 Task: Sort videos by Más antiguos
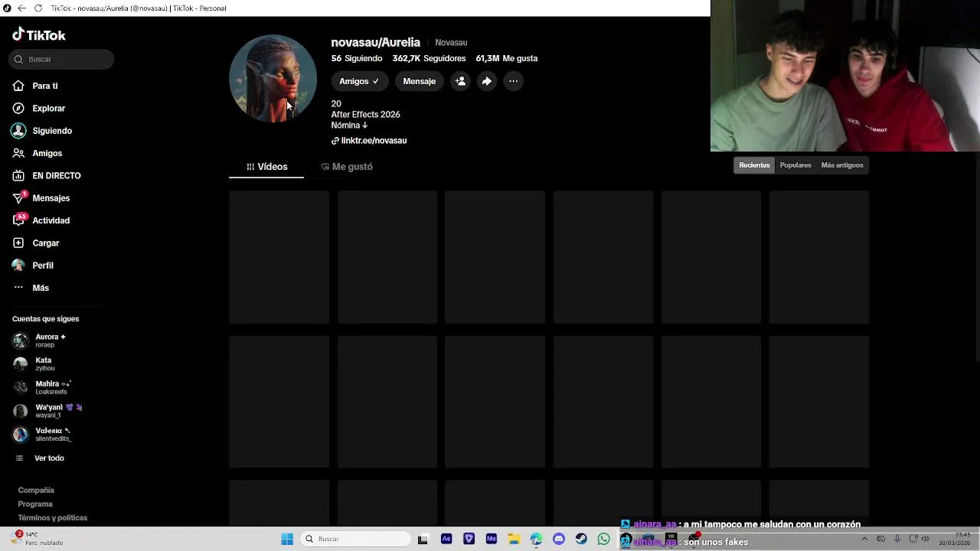[x=842, y=165]
